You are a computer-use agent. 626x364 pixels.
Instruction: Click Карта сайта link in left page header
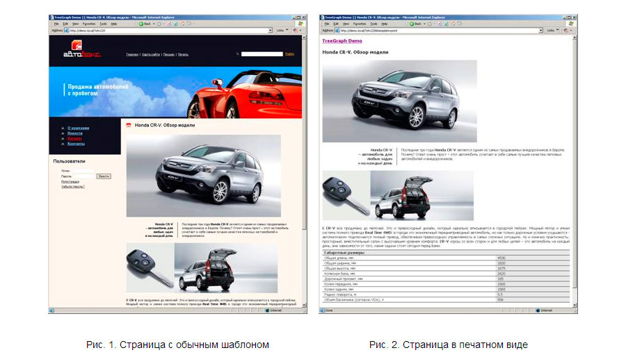point(151,55)
